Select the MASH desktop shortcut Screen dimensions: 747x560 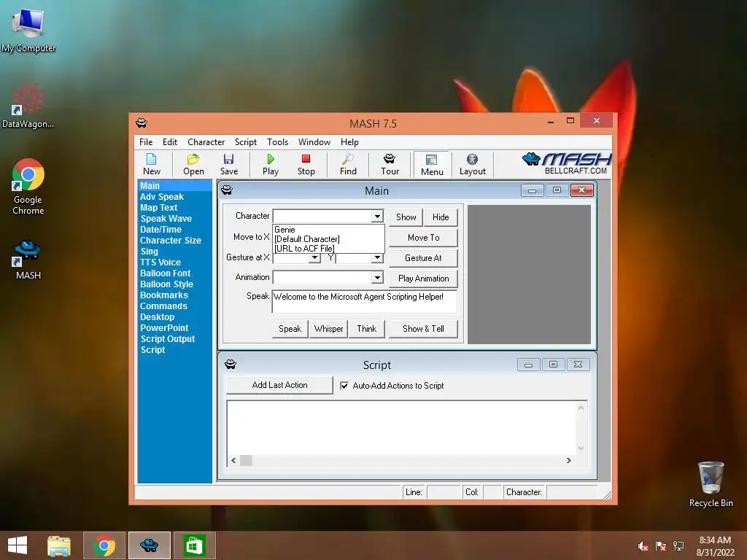(28, 260)
